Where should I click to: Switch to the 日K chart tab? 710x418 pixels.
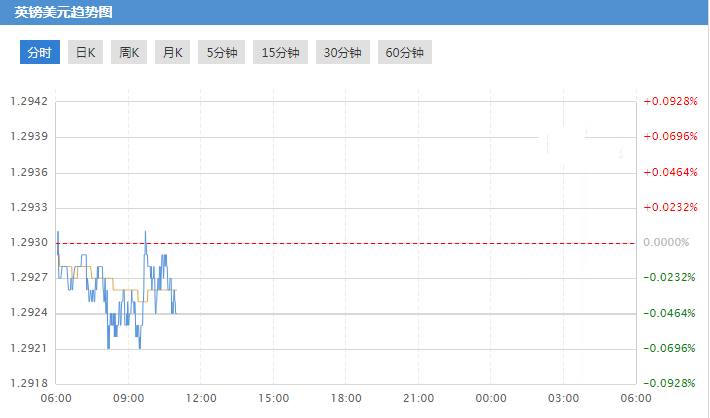point(85,53)
